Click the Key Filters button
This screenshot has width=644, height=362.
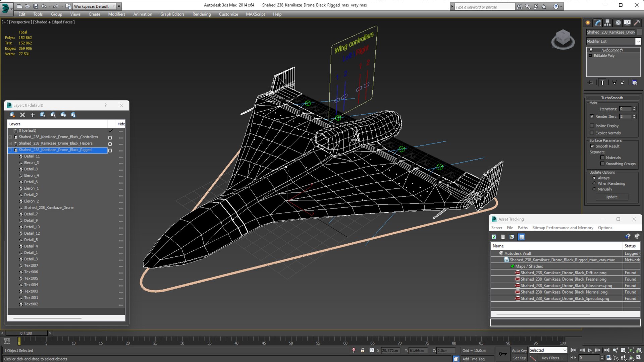pyautogui.click(x=552, y=358)
